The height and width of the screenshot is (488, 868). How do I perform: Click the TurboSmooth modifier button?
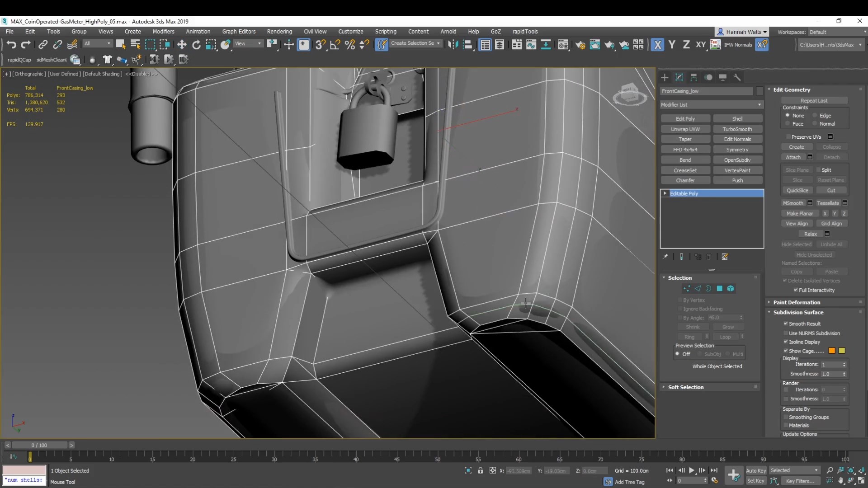[737, 129]
